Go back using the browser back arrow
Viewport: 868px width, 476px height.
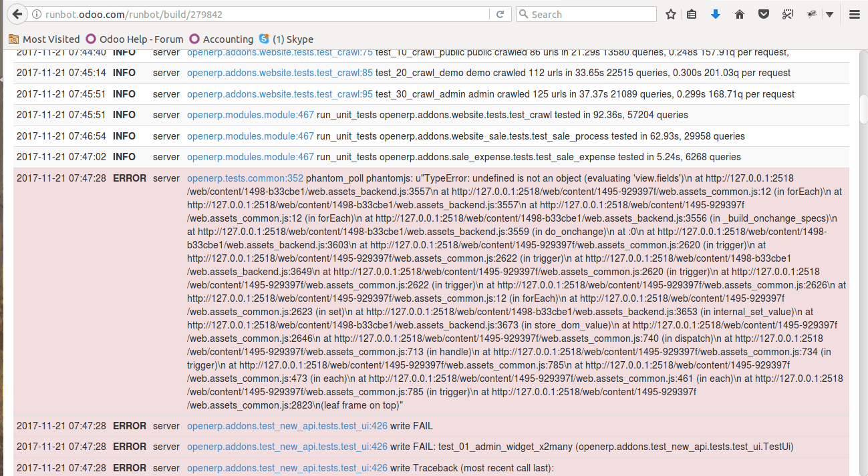coord(17,14)
